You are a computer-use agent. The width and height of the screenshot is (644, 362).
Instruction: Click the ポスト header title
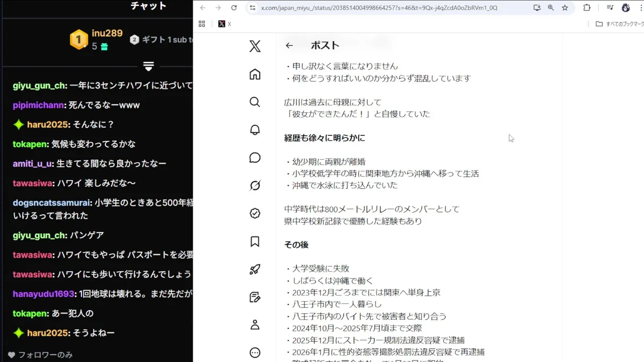(325, 45)
